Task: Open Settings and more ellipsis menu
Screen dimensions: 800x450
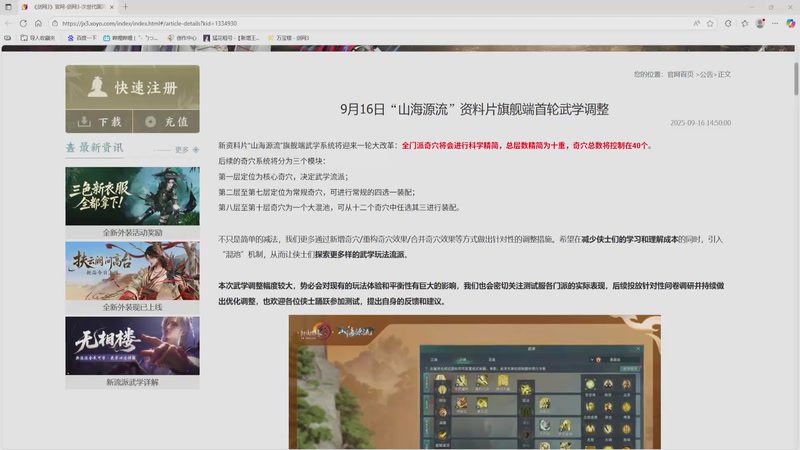Action: [x=775, y=23]
